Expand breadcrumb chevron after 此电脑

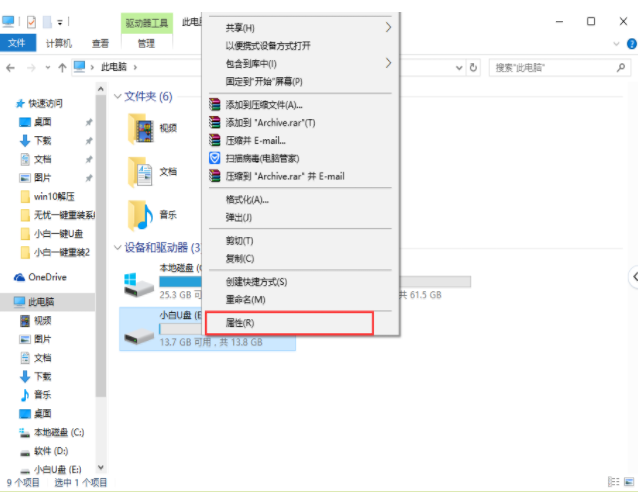coord(135,68)
